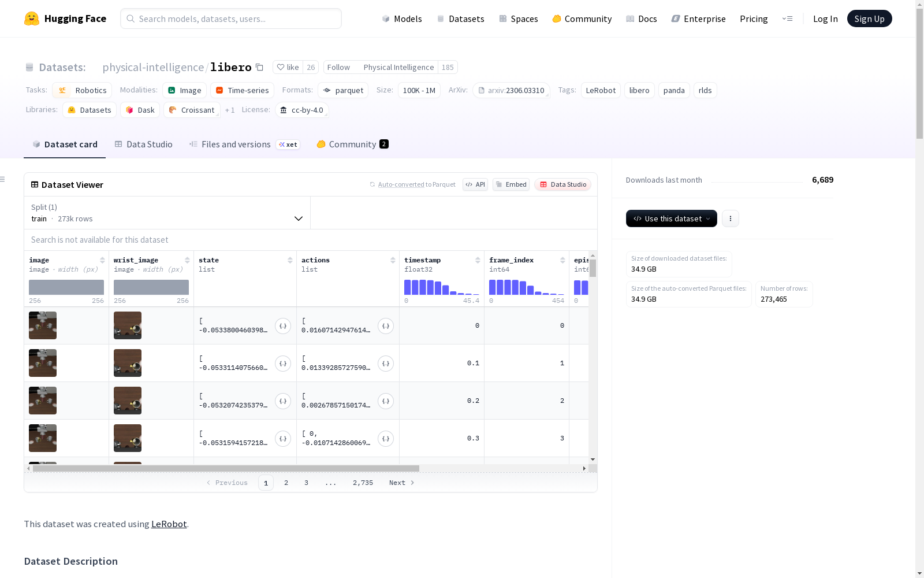Viewport: 924px width, 578px height.
Task: Toggle the table of contents sidebar icon
Action: [3, 179]
